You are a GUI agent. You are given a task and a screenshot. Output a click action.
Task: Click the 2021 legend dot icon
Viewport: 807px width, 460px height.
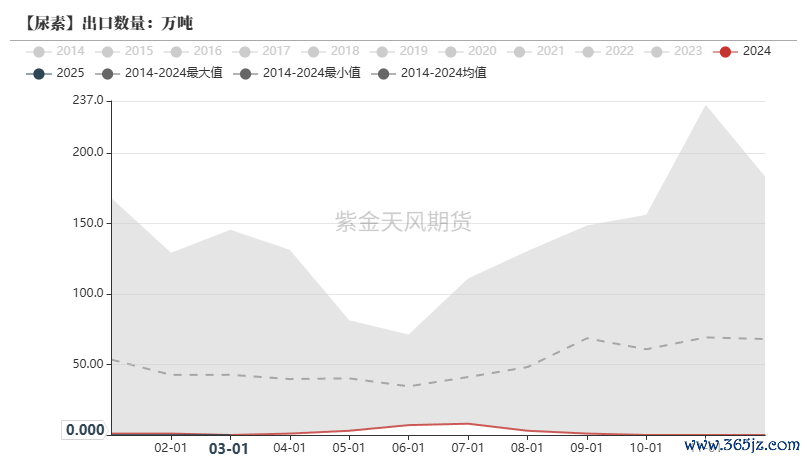pos(519,51)
